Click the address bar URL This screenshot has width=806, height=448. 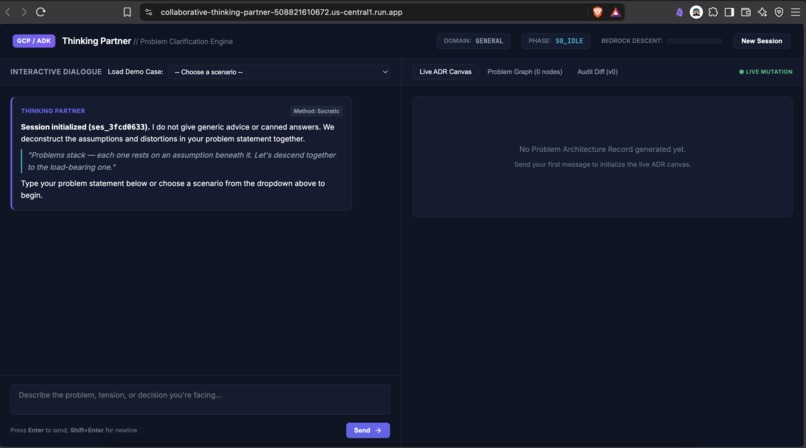(x=281, y=12)
